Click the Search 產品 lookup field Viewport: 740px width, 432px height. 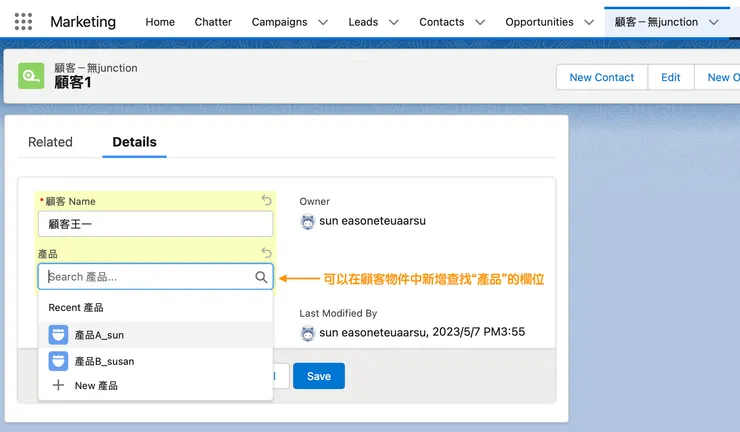pos(156,277)
